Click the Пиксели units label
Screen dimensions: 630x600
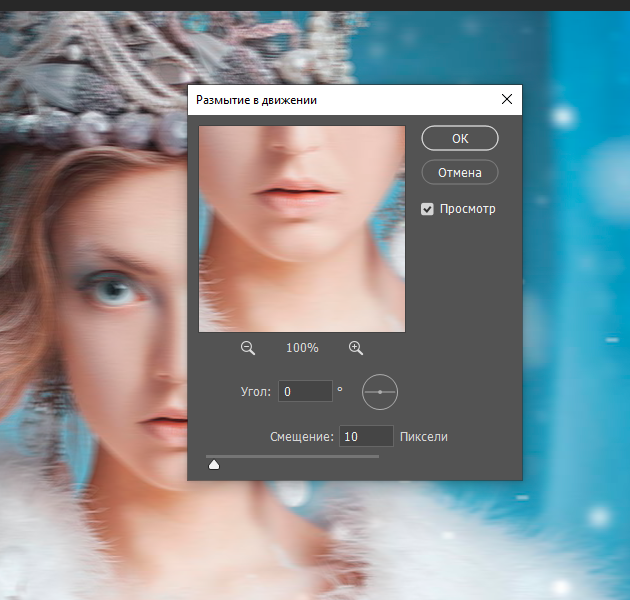[423, 437]
